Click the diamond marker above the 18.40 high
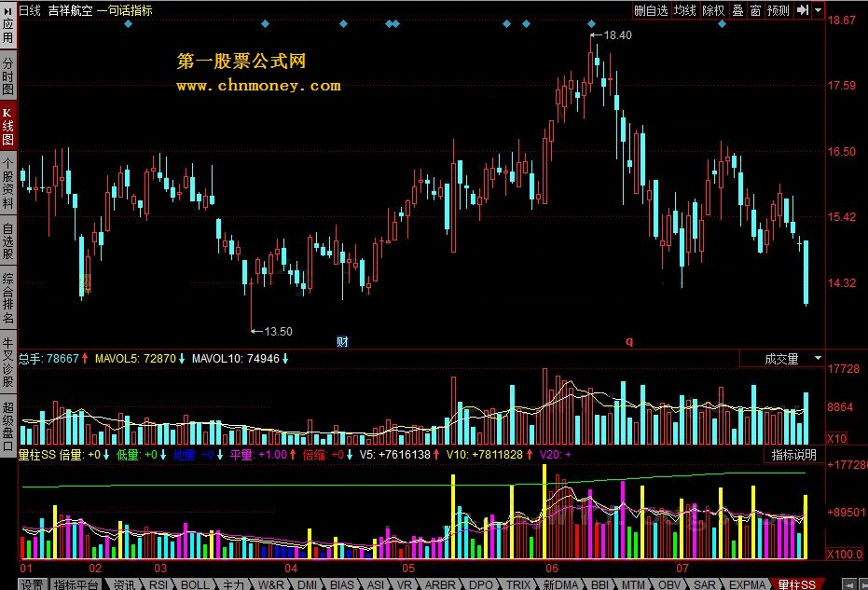The height and width of the screenshot is (590, 868). (591, 24)
